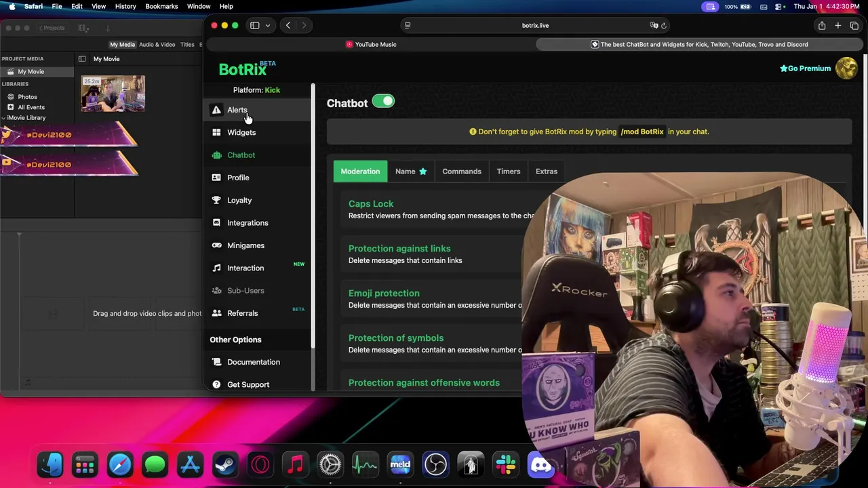The image size is (868, 488).
Task: Open OBS from the Dock
Action: (x=435, y=465)
